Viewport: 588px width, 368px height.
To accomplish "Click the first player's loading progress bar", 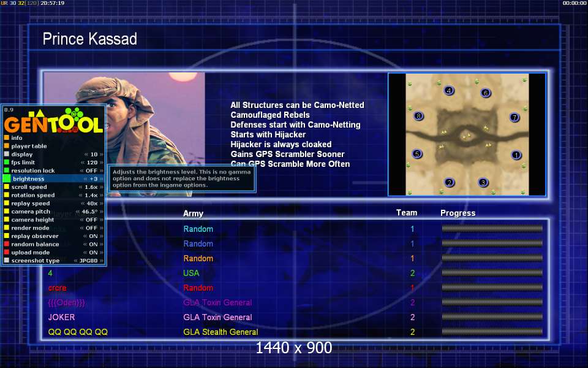I will (x=492, y=228).
